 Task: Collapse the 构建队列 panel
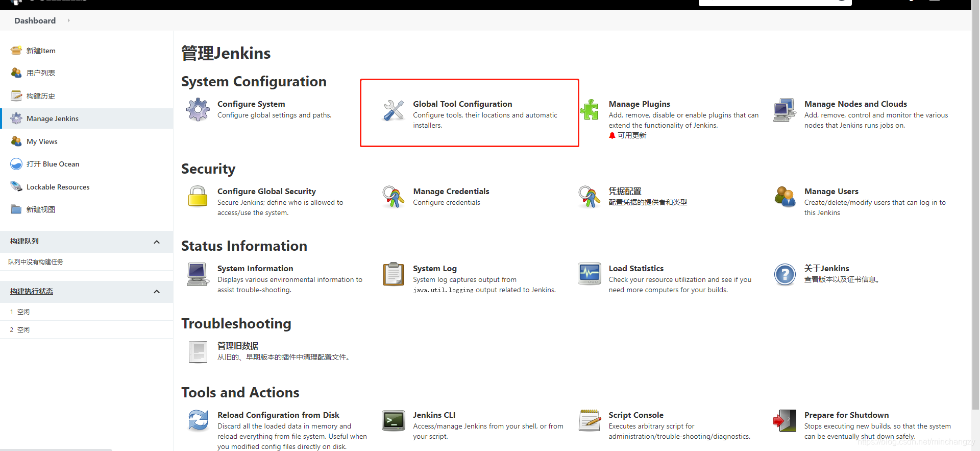coord(157,242)
